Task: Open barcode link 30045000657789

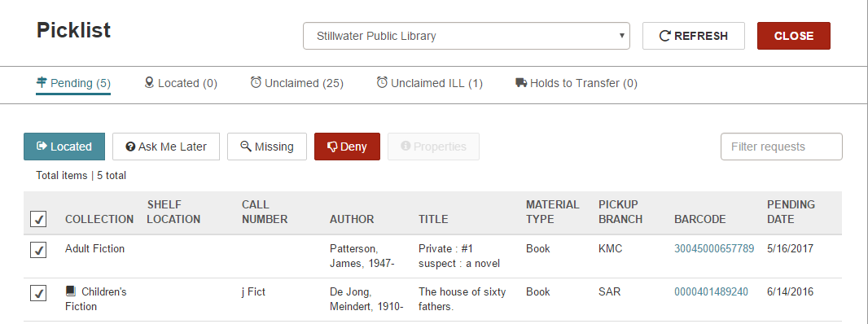Action: [714, 248]
